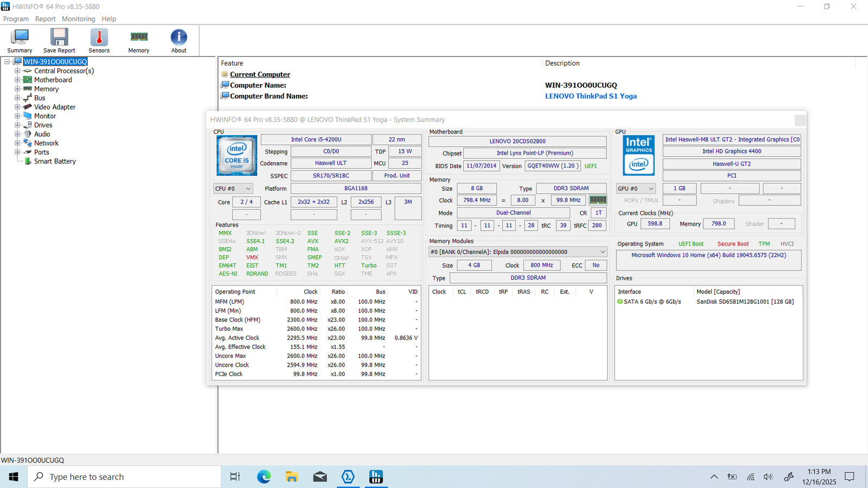This screenshot has height=488, width=868.
Task: Select the Smart Battery tree item
Action: click(x=55, y=161)
